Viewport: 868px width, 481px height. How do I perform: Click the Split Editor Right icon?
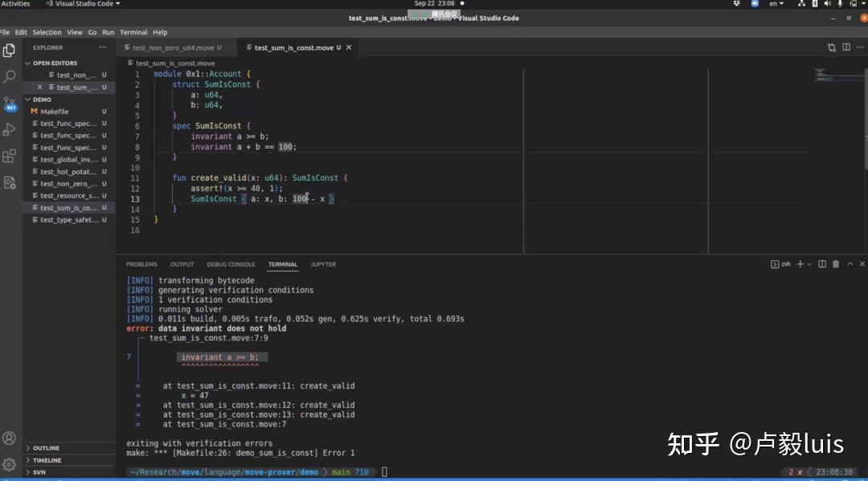pos(846,47)
